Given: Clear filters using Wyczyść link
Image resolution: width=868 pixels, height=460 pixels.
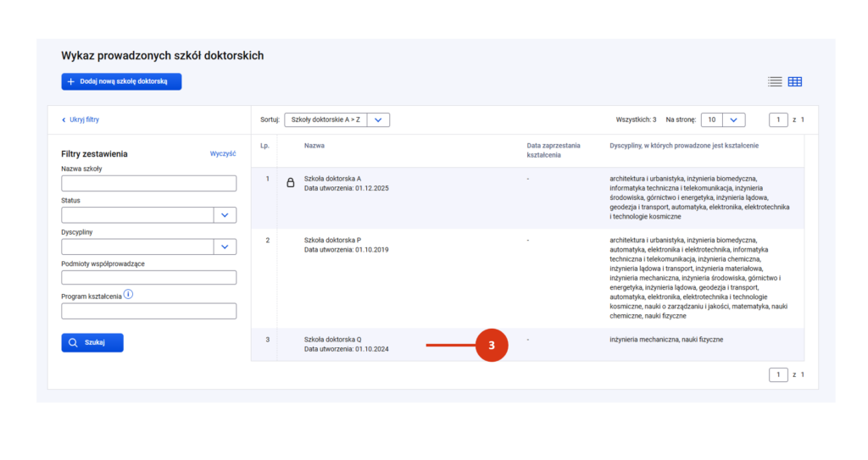Looking at the screenshot, I should tap(223, 153).
